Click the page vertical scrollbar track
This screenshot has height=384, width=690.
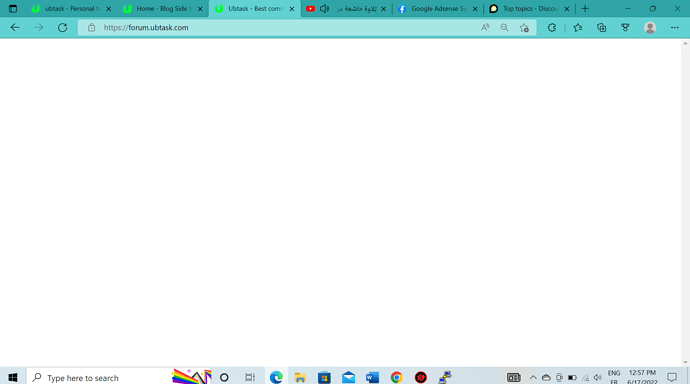point(685,202)
